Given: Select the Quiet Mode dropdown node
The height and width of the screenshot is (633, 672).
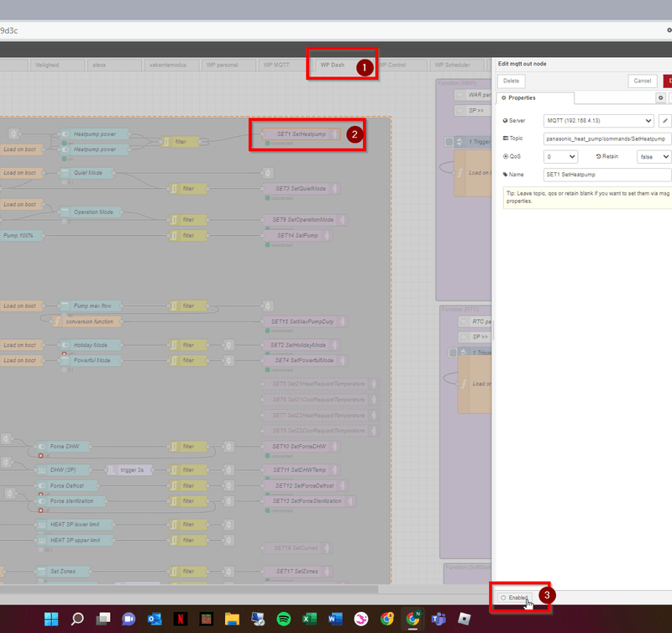Looking at the screenshot, I should (x=87, y=173).
